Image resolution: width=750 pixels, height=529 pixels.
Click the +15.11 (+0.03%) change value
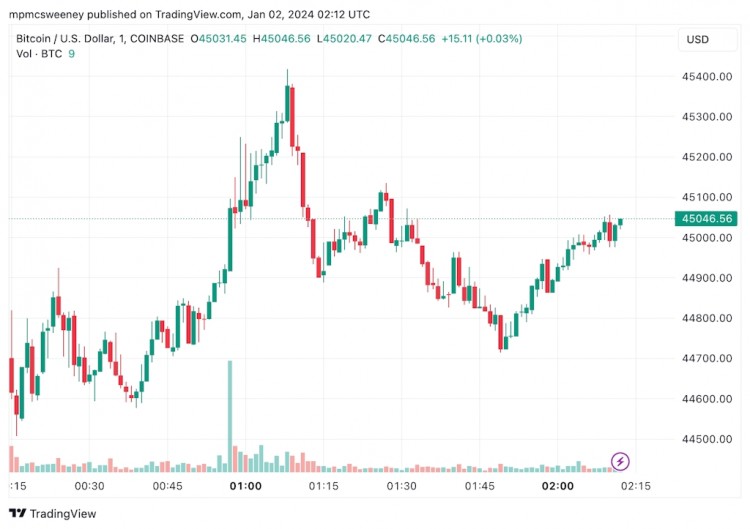(x=481, y=39)
